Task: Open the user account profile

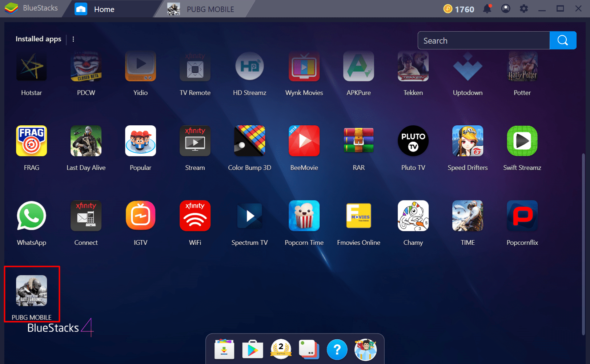Action: tap(506, 9)
